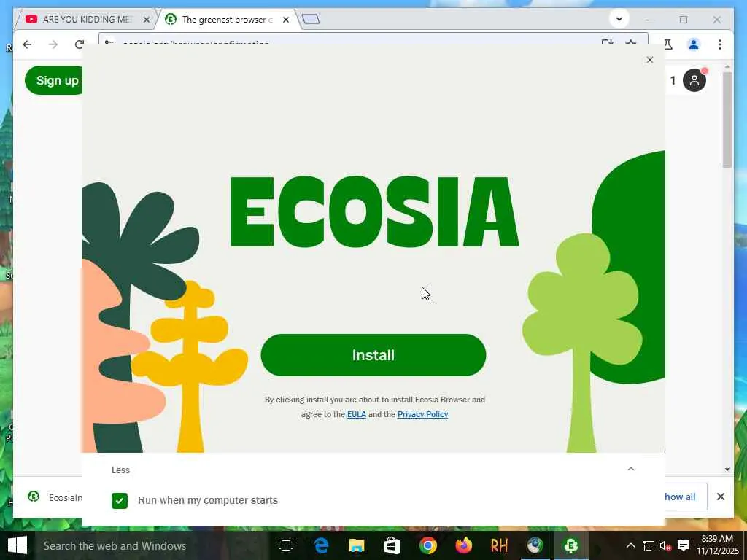This screenshot has height=560, width=747.
Task: Reload the current page
Action: [x=79, y=44]
